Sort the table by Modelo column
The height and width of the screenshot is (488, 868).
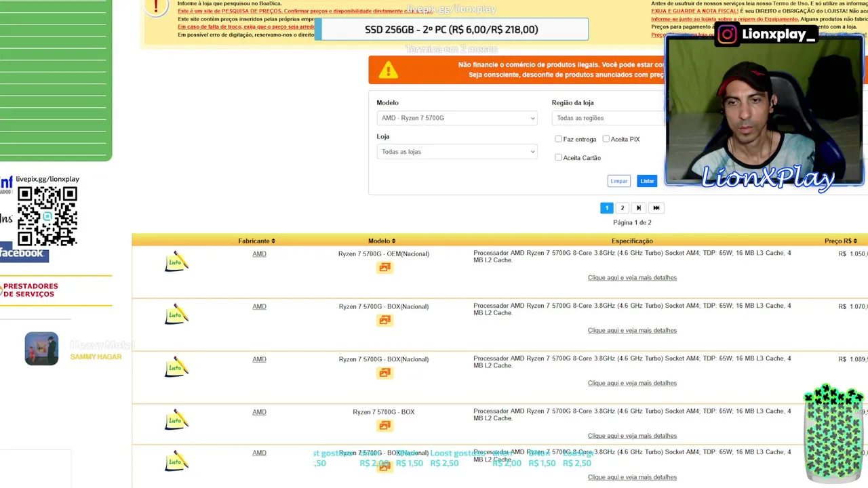click(382, 241)
